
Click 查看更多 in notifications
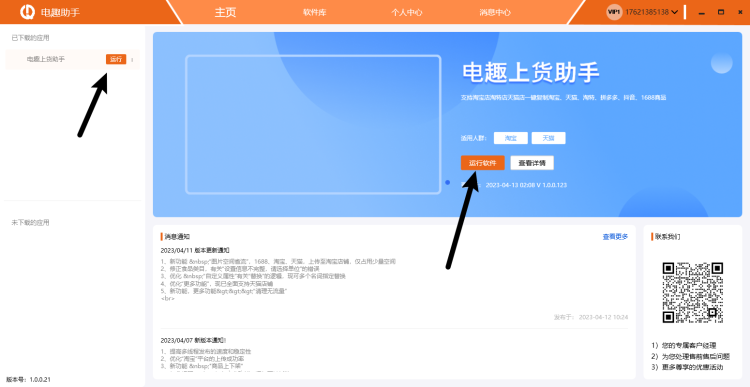(615, 236)
